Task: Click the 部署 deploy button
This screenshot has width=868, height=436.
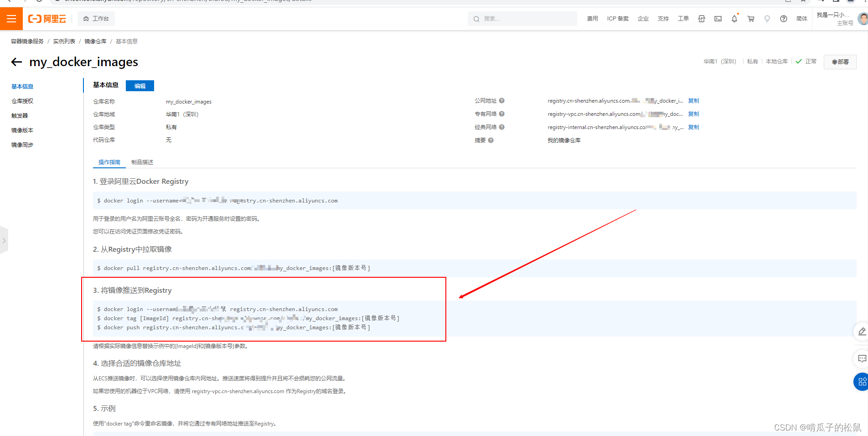Action: (x=840, y=62)
